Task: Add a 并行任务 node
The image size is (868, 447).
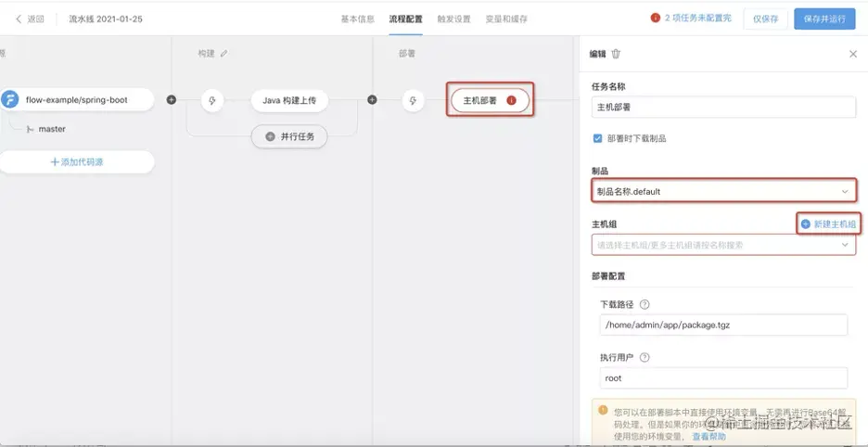Action: pos(289,136)
